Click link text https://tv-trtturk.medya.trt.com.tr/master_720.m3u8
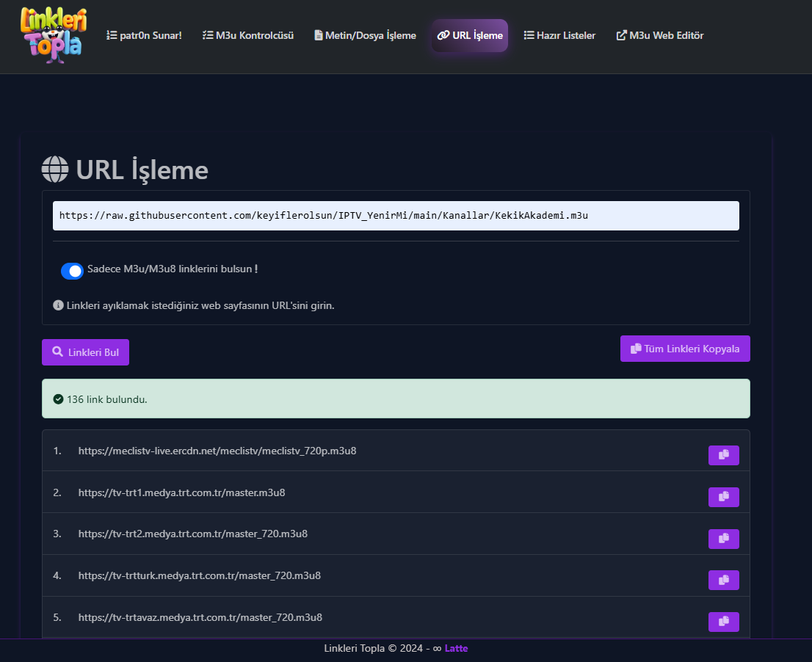Image resolution: width=812 pixels, height=662 pixels. [200, 575]
